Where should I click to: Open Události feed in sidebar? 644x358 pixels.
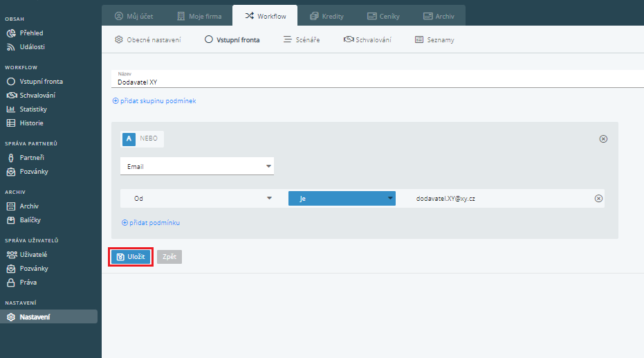point(33,47)
